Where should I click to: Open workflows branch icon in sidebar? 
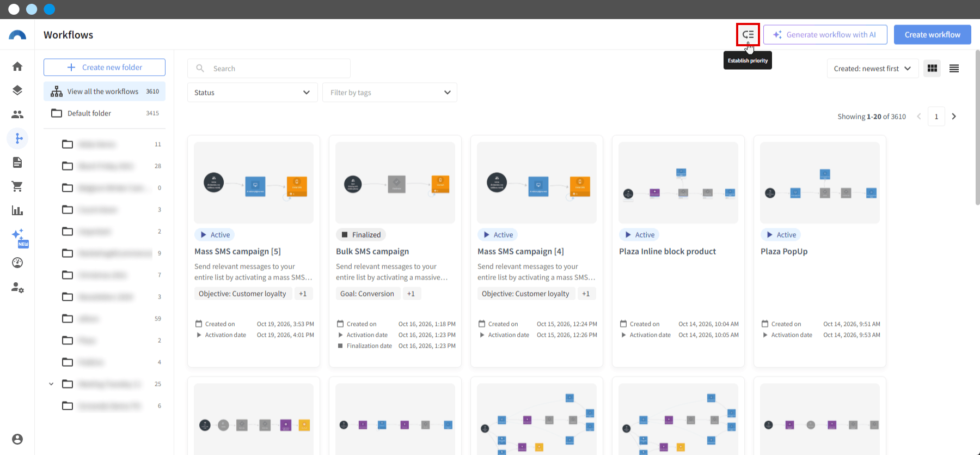pos(17,138)
